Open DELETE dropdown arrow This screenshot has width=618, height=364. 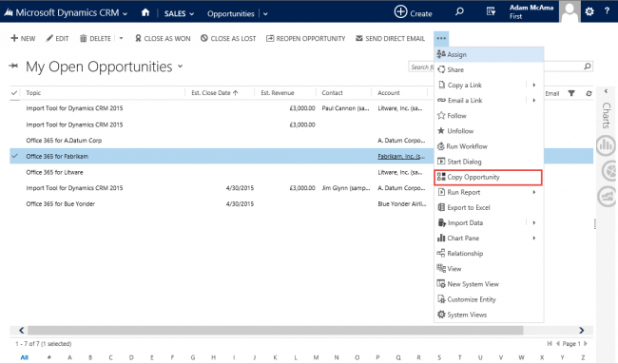121,38
